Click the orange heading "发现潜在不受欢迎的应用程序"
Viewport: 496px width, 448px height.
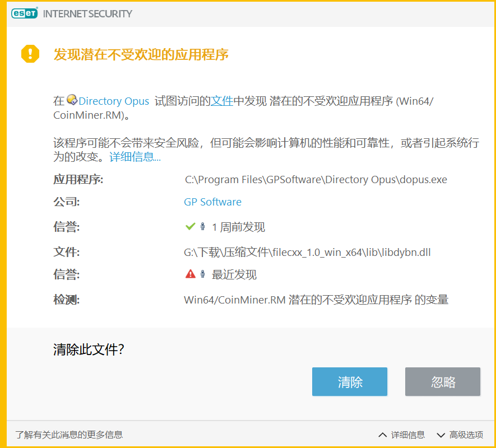(x=141, y=55)
